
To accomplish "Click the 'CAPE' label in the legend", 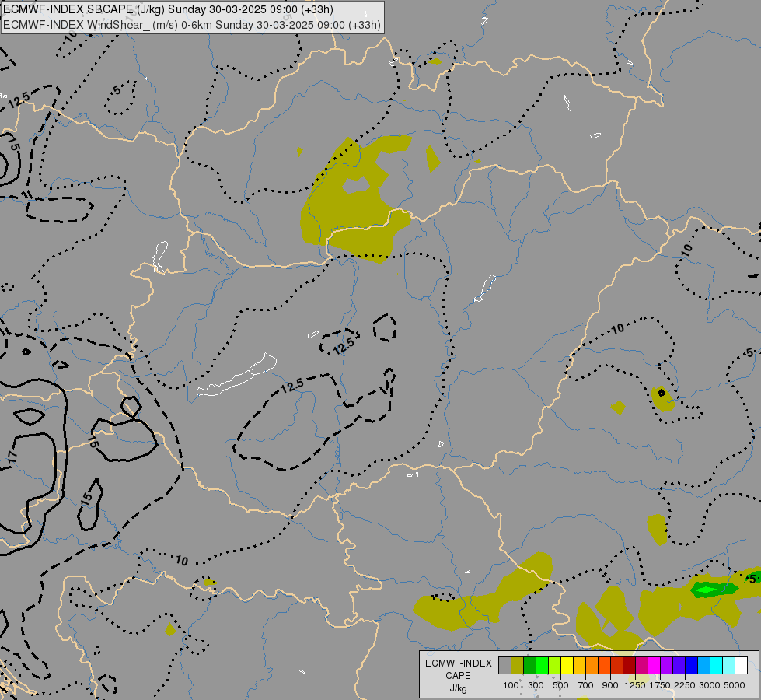I will 458,676.
